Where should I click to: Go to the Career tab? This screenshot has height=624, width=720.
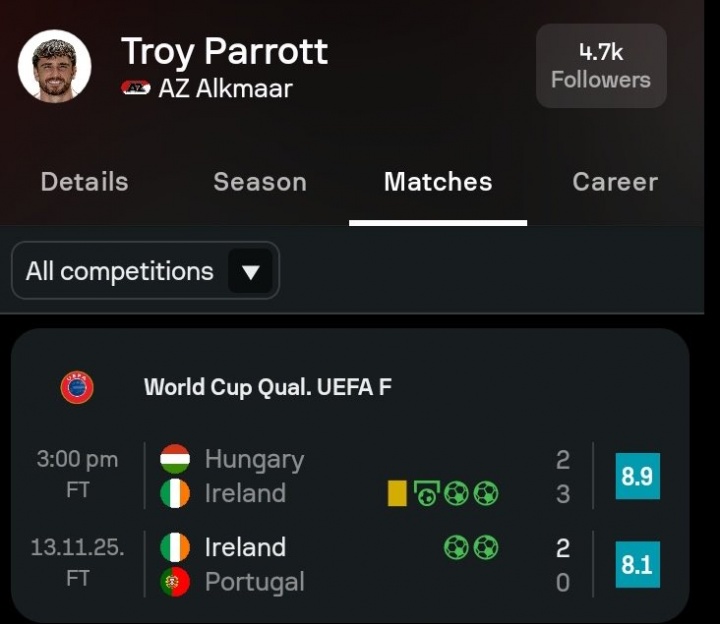[x=615, y=182]
